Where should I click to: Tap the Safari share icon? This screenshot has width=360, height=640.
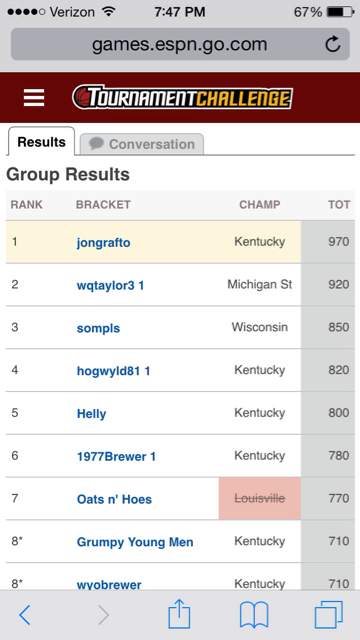pyautogui.click(x=180, y=613)
